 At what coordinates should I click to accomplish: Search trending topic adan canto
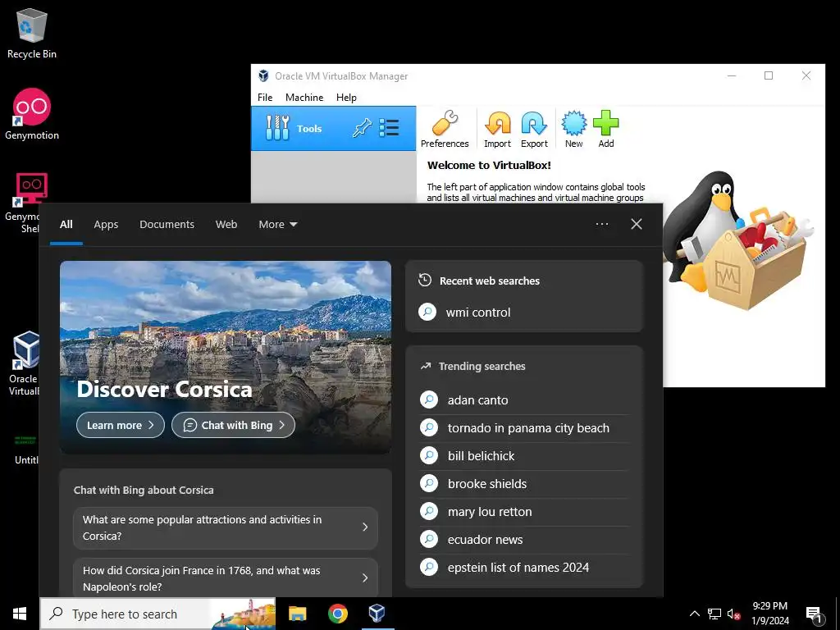[x=524, y=400]
